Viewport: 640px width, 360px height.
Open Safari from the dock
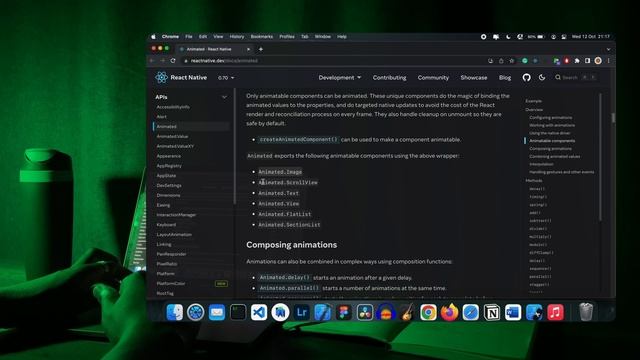[471, 313]
